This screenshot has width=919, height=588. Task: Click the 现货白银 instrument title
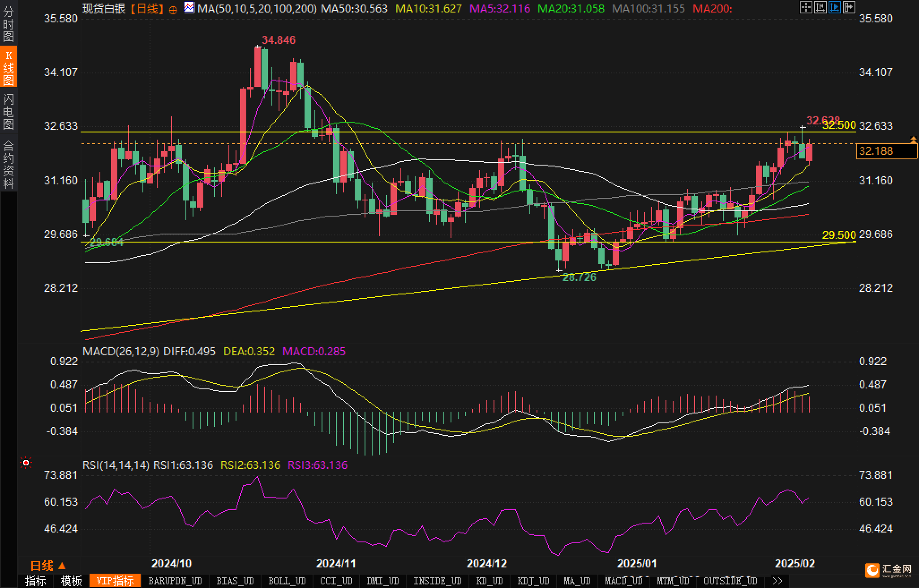pyautogui.click(x=104, y=9)
